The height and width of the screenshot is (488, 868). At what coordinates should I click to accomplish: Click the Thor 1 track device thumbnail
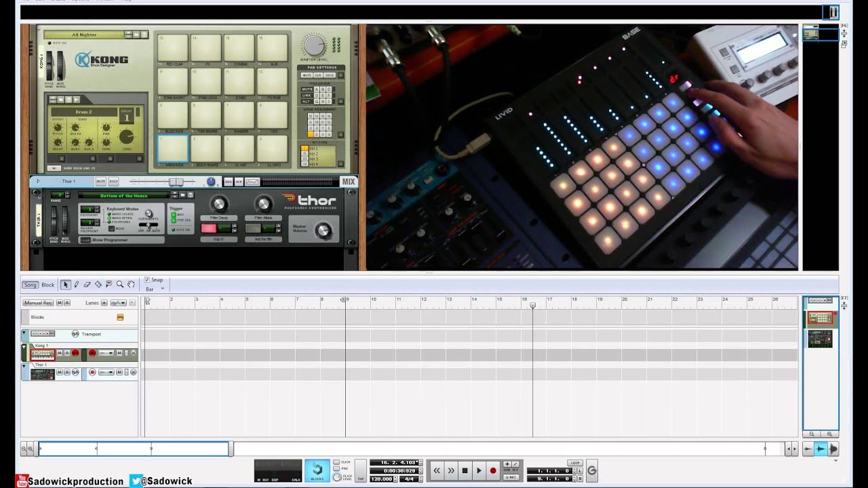(42, 373)
